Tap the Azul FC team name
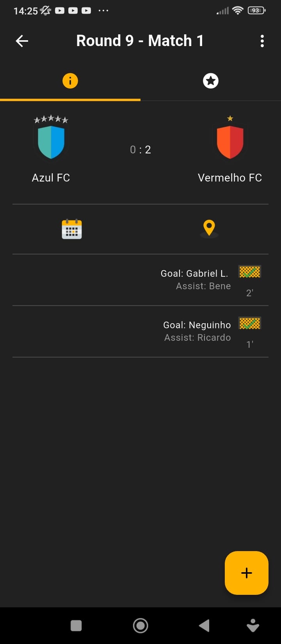 [51, 178]
